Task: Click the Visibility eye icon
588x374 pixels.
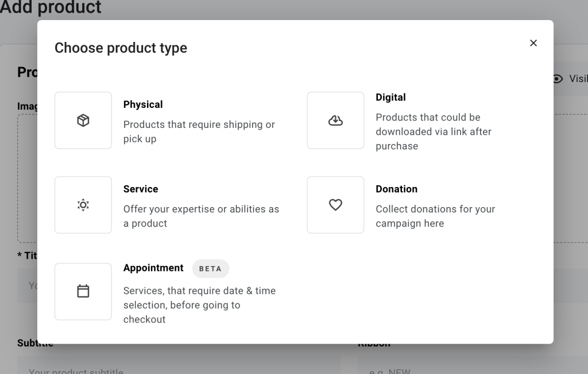Action: coord(556,79)
